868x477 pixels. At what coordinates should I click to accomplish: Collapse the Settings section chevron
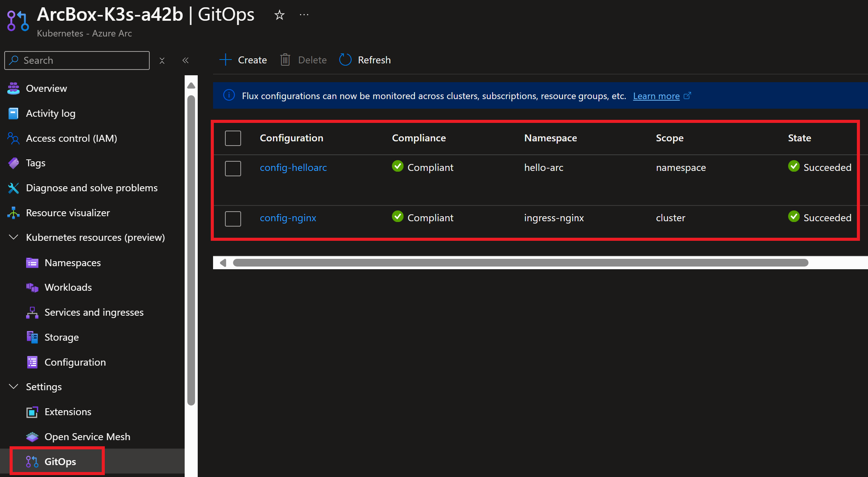(x=13, y=386)
